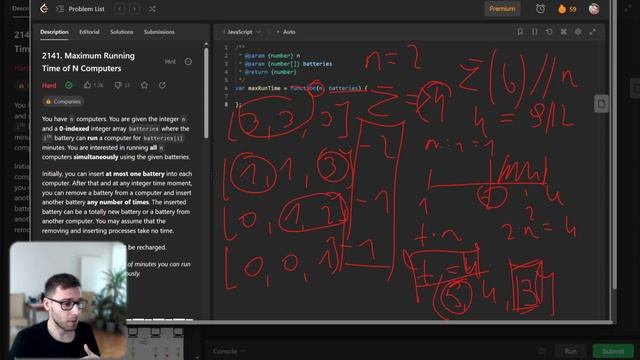
Task: View the streak fire icon
Action: (562, 9)
